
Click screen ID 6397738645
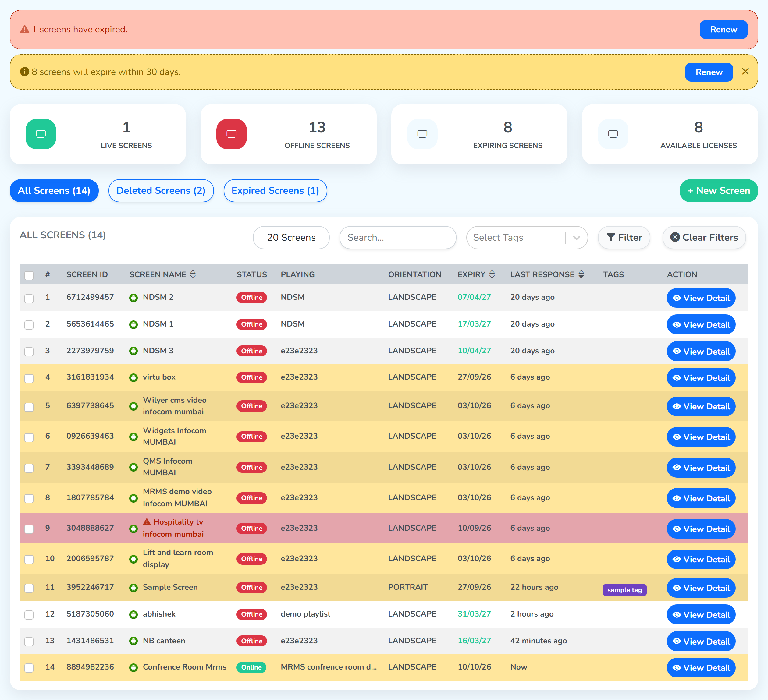point(90,406)
